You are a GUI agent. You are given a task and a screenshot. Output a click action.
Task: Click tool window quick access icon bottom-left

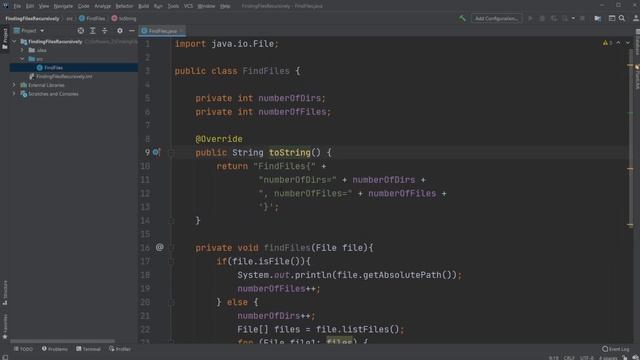pos(5,357)
